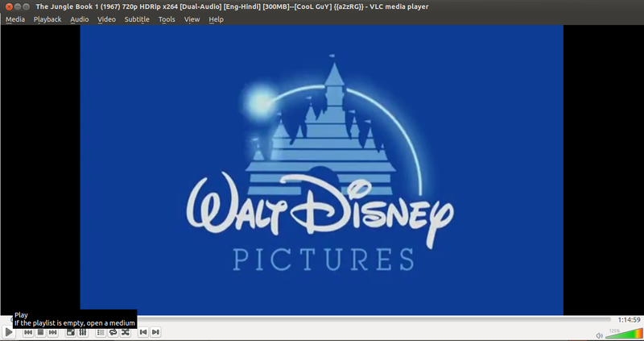This screenshot has height=341, width=644.
Task: Open the Tools menu
Action: pyautogui.click(x=167, y=19)
